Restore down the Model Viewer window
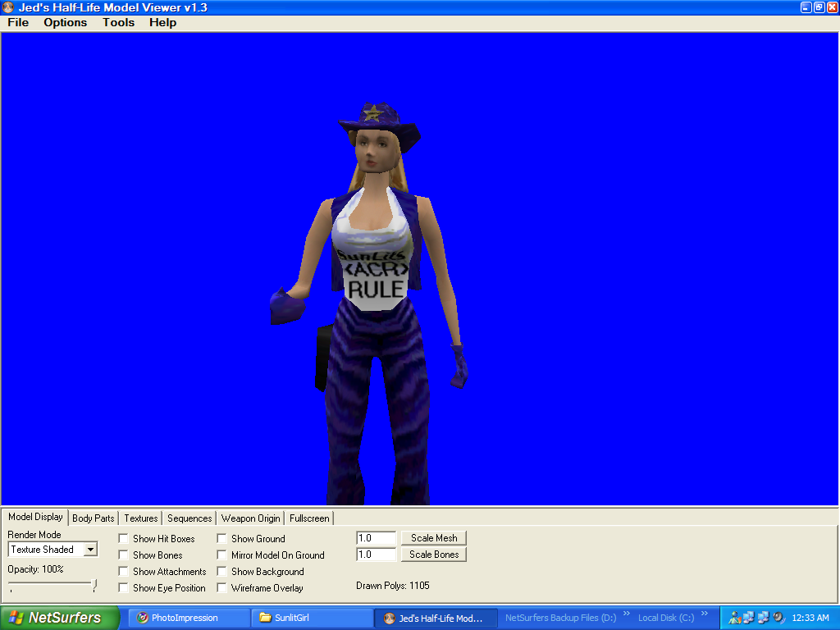Image resolution: width=840 pixels, height=630 pixels. 819,7
